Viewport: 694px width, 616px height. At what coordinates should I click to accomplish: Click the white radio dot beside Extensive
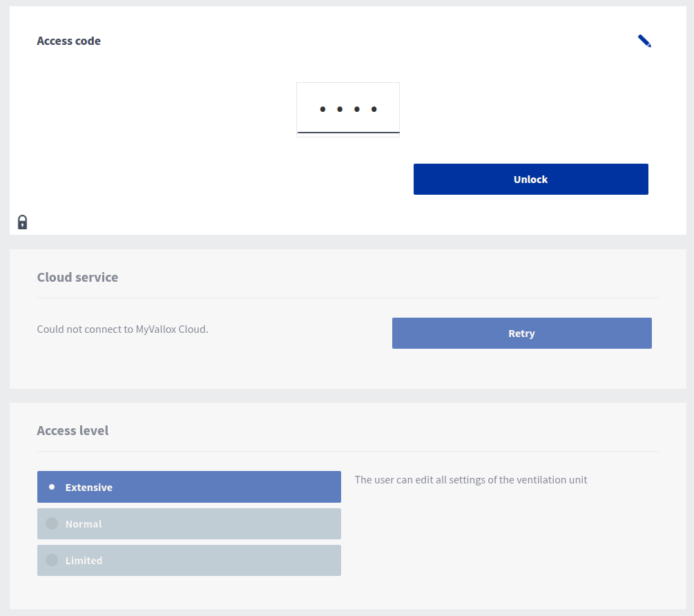52,487
